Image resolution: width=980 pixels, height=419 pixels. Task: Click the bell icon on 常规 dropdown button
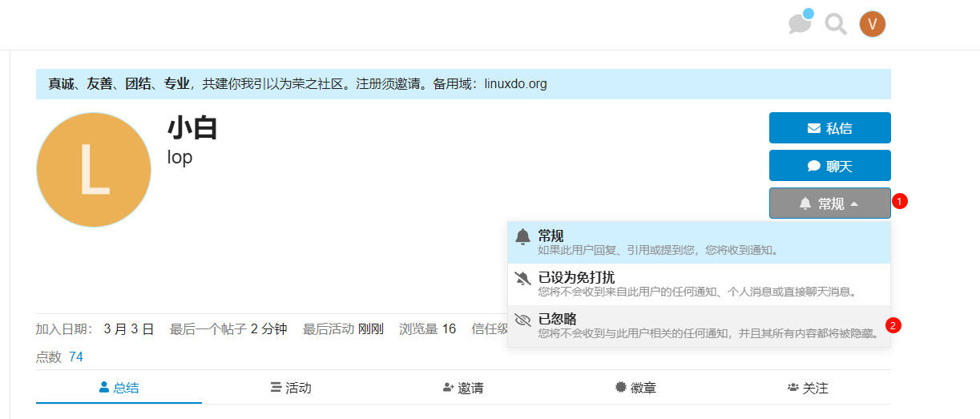[805, 203]
